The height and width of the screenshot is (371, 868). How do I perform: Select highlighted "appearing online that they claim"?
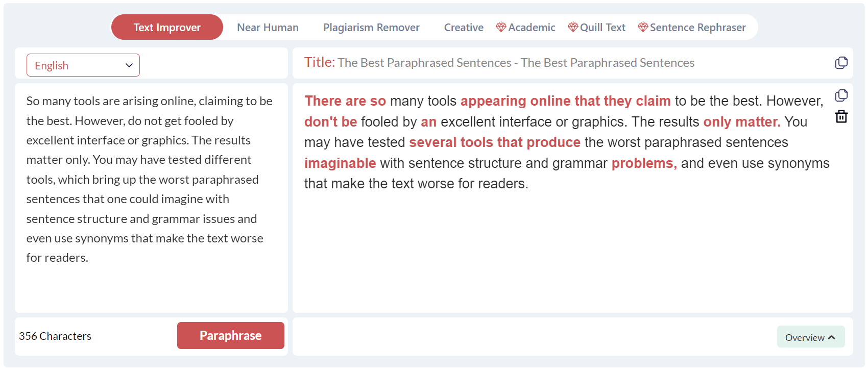coord(565,101)
